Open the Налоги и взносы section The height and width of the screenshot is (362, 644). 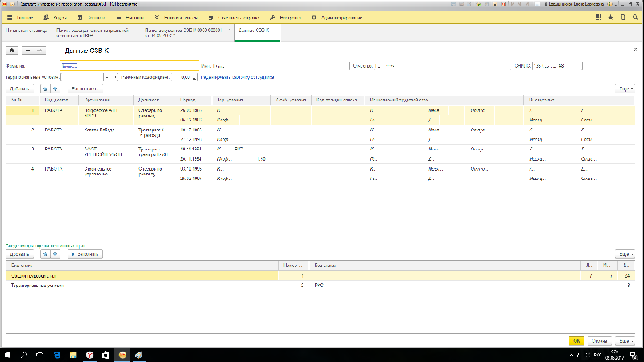(175, 18)
